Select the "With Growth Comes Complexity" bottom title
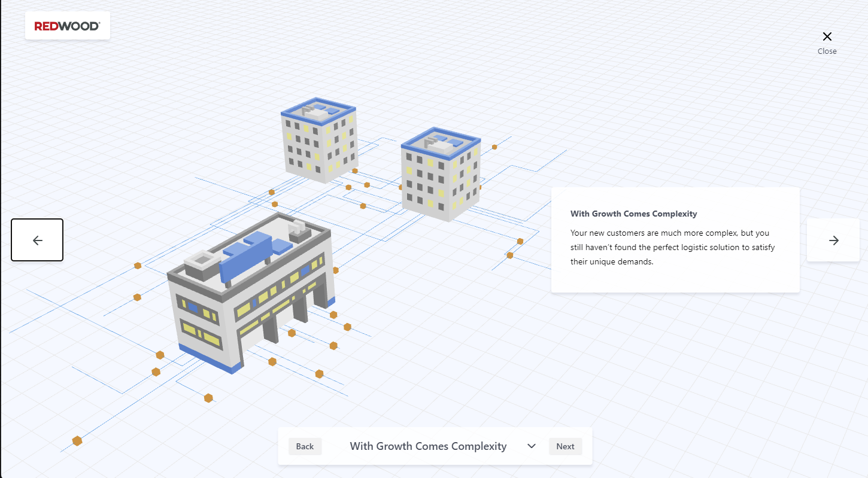Viewport: 868px width, 478px height. tap(428, 446)
